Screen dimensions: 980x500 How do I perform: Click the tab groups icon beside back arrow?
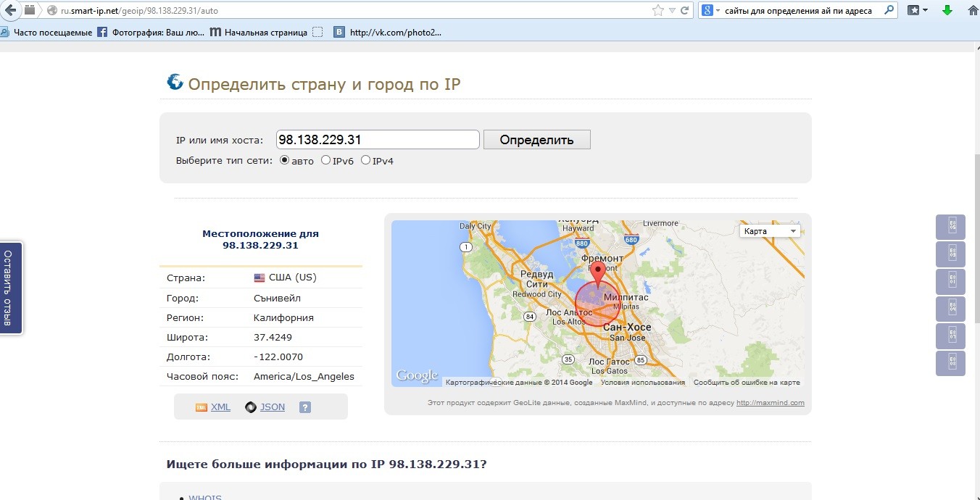click(x=30, y=10)
